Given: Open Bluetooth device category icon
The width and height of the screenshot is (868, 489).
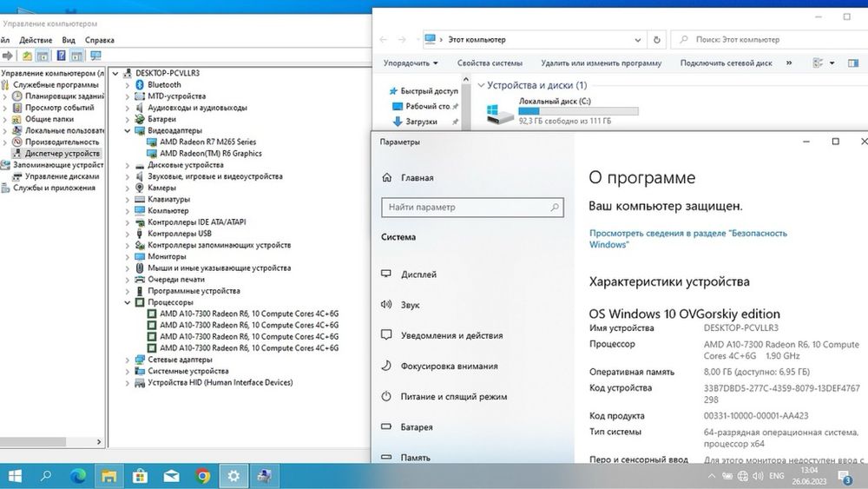Looking at the screenshot, I should 140,85.
